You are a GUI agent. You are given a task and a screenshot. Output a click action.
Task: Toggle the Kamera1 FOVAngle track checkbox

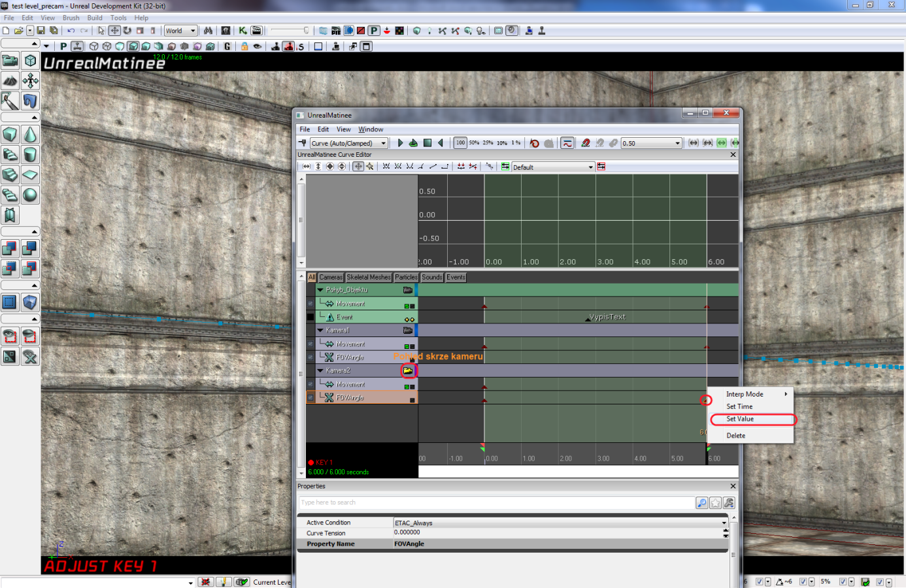click(x=310, y=357)
